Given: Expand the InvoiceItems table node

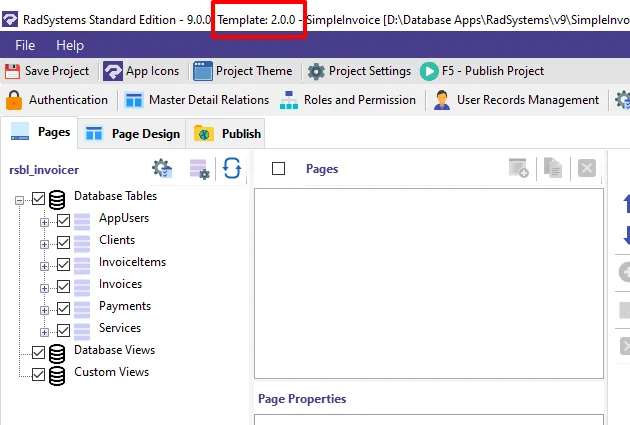Looking at the screenshot, I should pos(44,266).
